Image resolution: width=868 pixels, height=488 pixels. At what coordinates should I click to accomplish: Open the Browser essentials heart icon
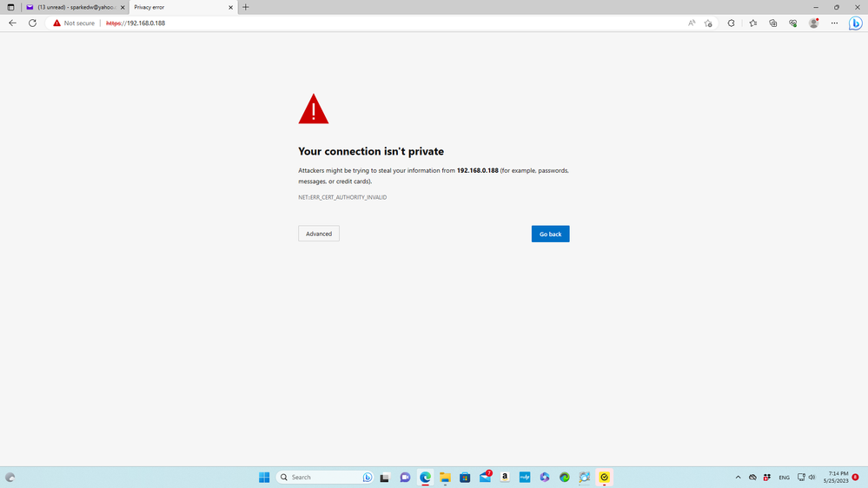click(792, 23)
